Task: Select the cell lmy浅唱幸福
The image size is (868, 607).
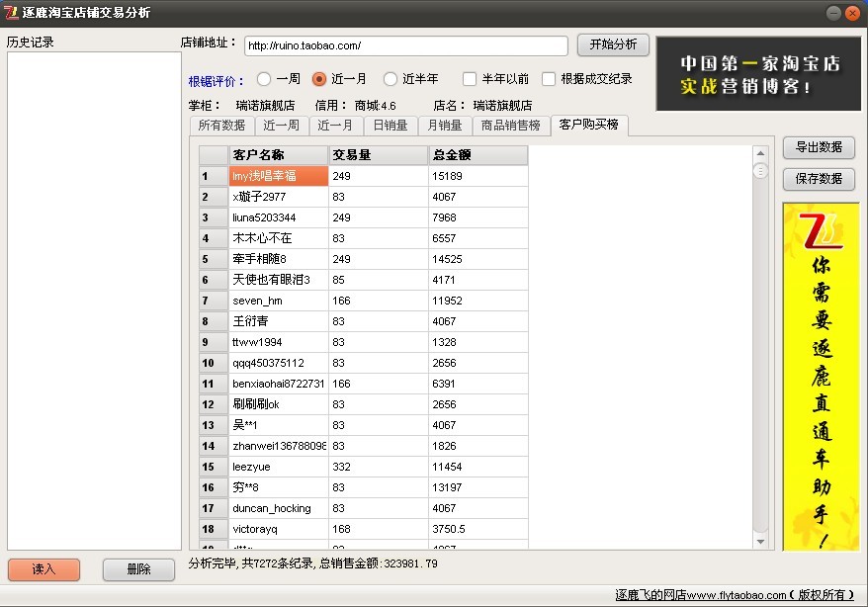Action: coord(279,176)
